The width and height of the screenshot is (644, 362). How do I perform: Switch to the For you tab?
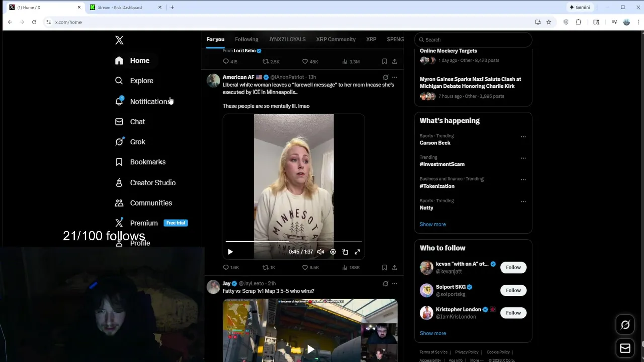pyautogui.click(x=215, y=39)
